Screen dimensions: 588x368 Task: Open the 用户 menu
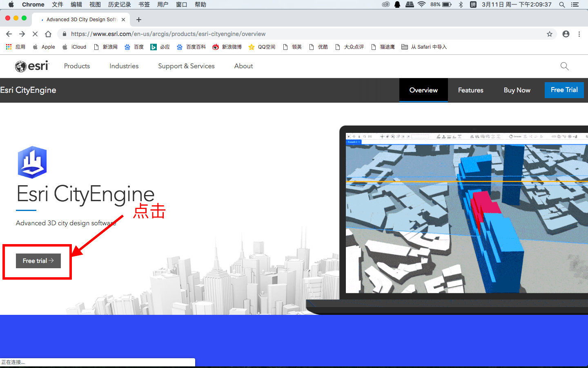click(x=163, y=4)
